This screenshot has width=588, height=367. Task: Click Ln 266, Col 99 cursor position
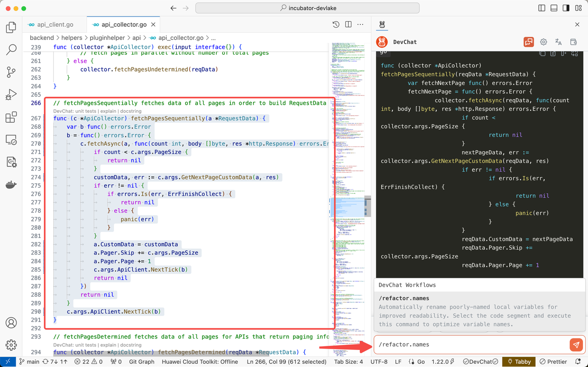[x=286, y=361]
